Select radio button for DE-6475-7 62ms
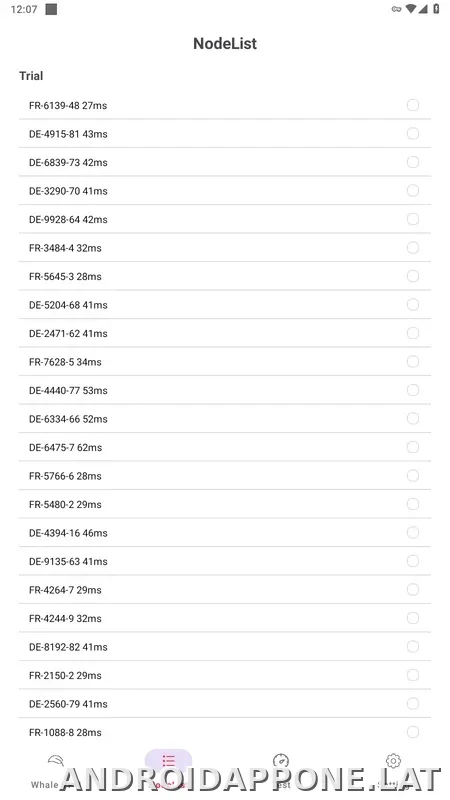The width and height of the screenshot is (450, 800). tap(413, 447)
